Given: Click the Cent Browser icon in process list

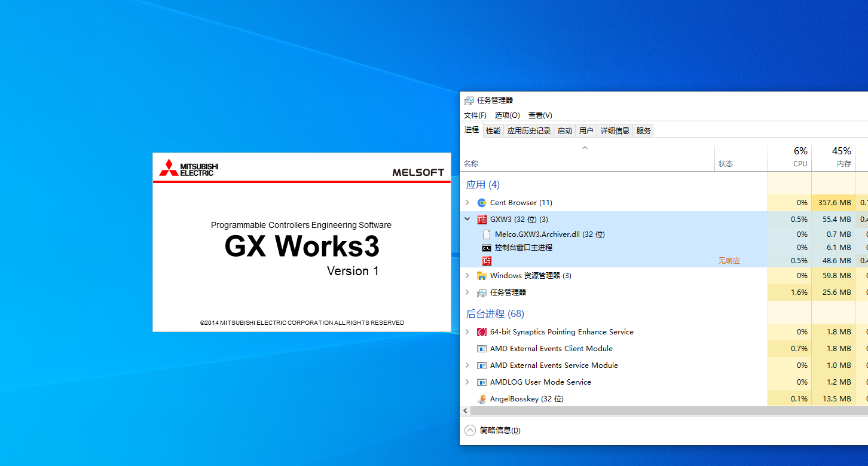Looking at the screenshot, I should 482,203.
